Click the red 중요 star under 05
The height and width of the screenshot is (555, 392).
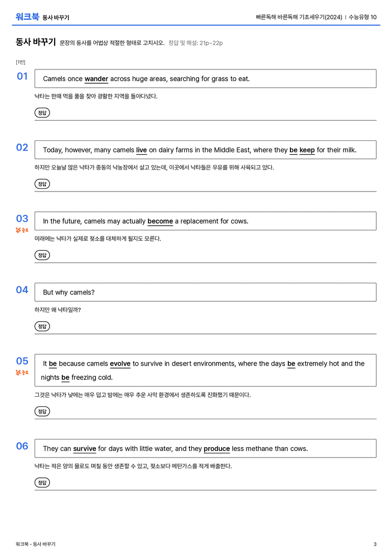[x=22, y=373]
